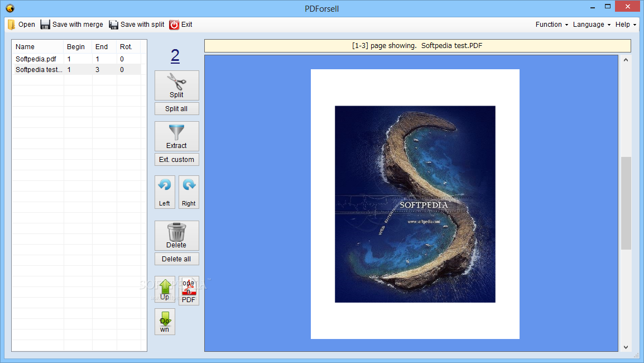Click Save with split floppy icon
Image resolution: width=644 pixels, height=363 pixels.
point(113,25)
